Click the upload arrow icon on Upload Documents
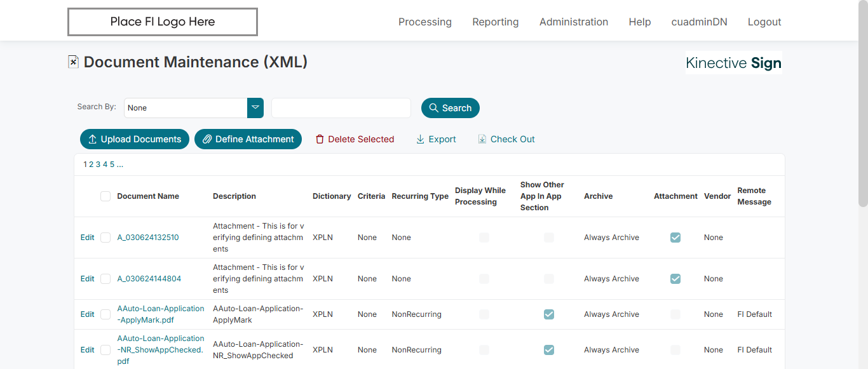This screenshot has height=369, width=868. click(x=93, y=139)
